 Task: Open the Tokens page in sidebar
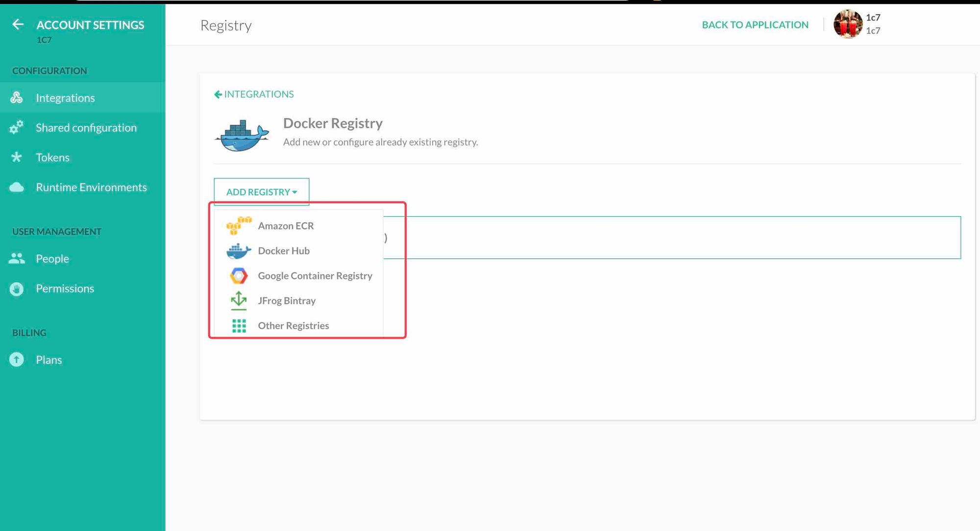point(52,157)
